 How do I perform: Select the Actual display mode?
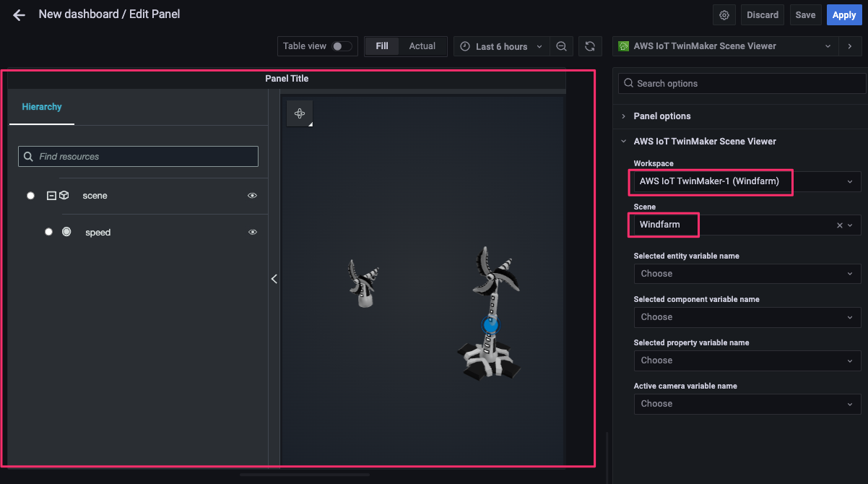[422, 46]
